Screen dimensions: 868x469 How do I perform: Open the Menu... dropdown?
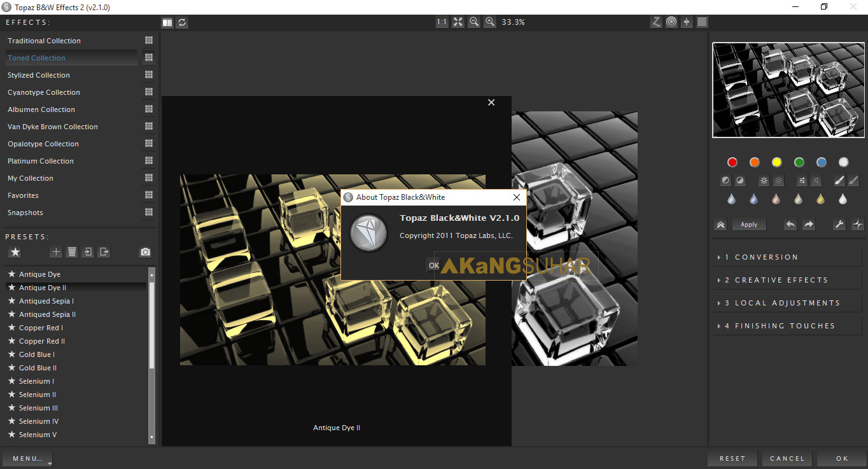pyautogui.click(x=27, y=458)
